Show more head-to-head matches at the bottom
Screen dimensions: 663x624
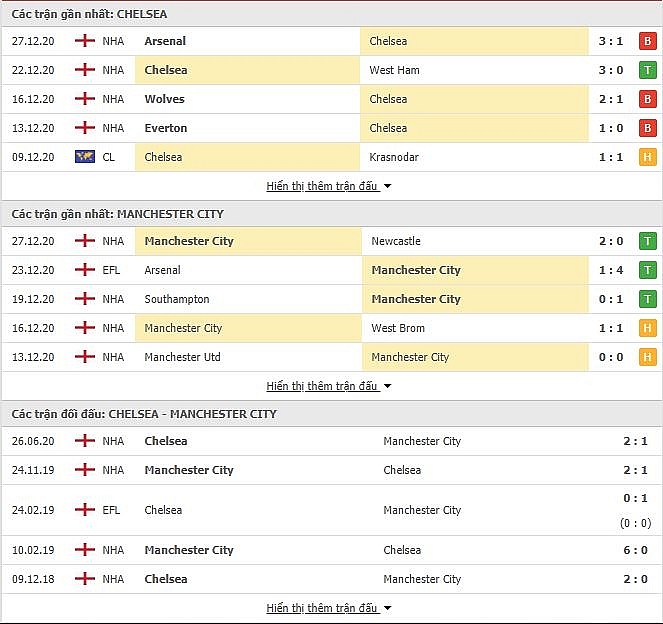coord(328,608)
